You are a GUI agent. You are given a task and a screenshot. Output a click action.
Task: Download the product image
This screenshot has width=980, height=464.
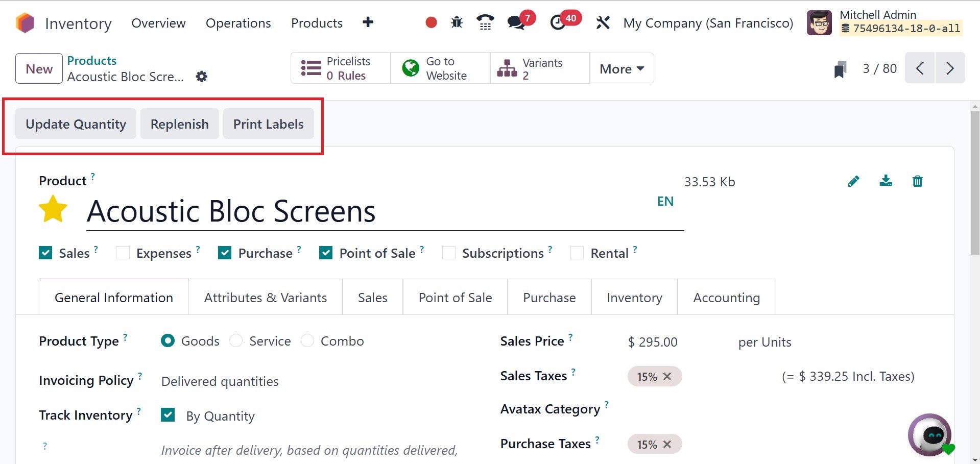[x=886, y=181]
